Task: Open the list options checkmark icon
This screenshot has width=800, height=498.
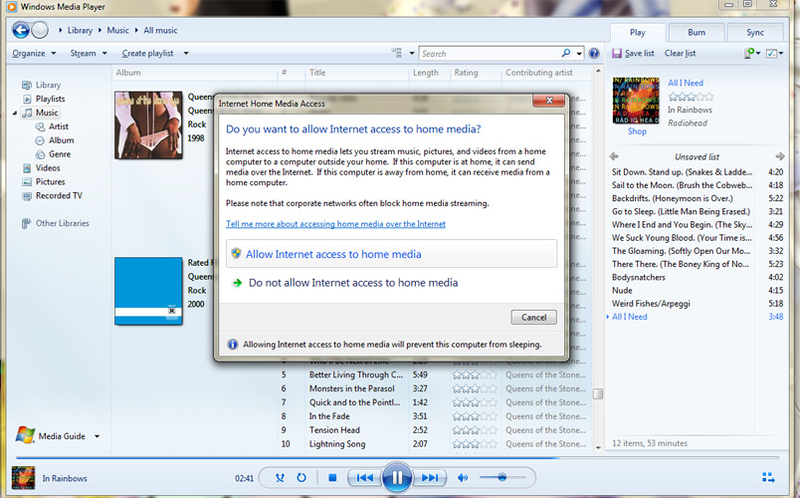Action: (771, 53)
